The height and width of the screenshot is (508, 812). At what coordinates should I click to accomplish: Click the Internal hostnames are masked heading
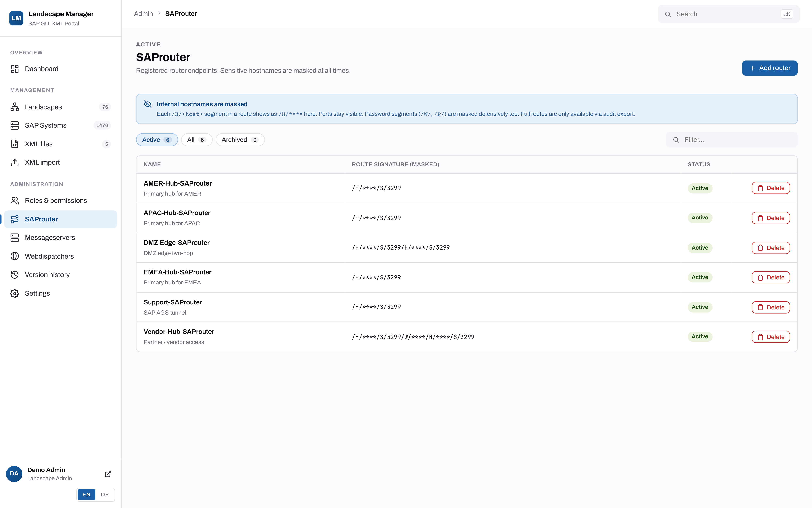click(x=202, y=104)
